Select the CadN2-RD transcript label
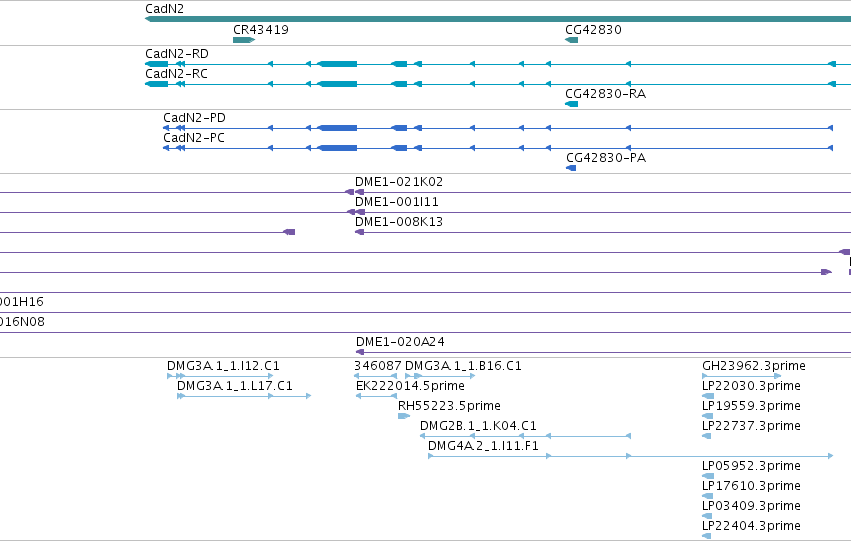This screenshot has width=851, height=541. tap(177, 53)
